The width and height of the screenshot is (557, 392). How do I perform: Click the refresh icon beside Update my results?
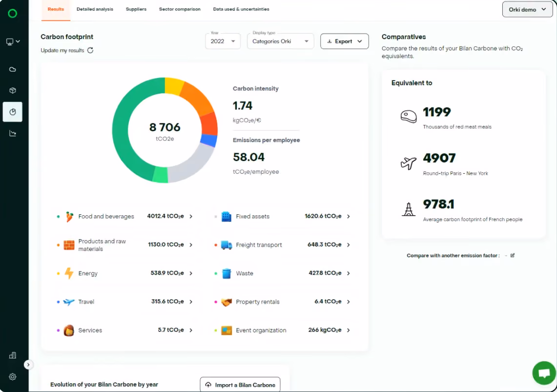click(90, 50)
